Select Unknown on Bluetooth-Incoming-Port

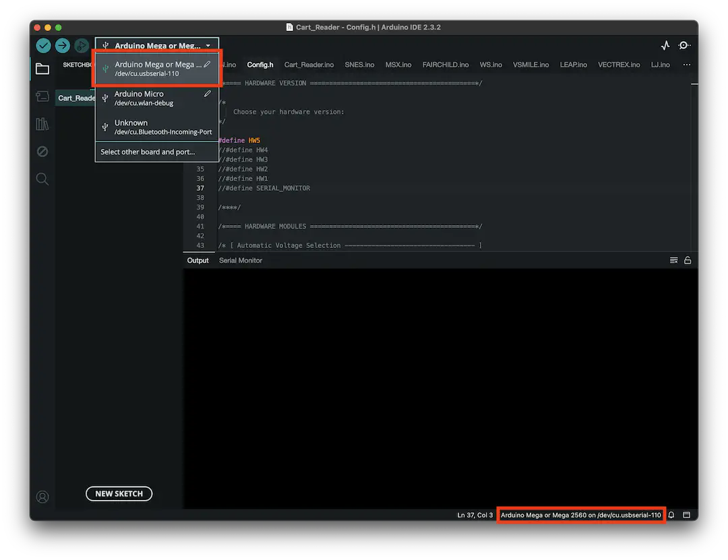[157, 127]
